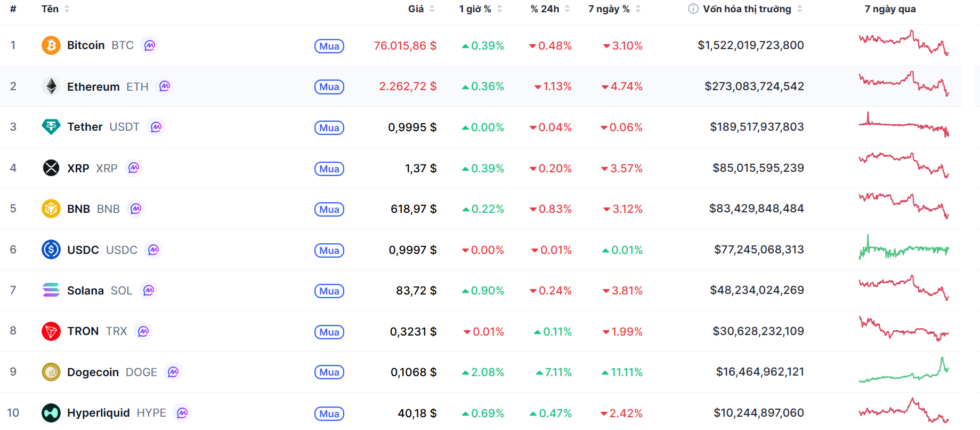Click the Ethereum diamond logo icon
This screenshot has width=980, height=430.
coord(51,86)
